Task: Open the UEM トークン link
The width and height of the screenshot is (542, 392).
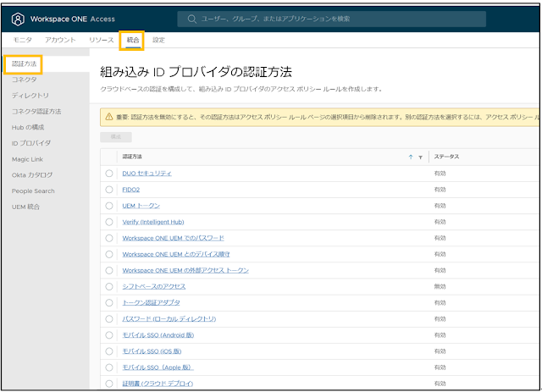Action: 141,206
